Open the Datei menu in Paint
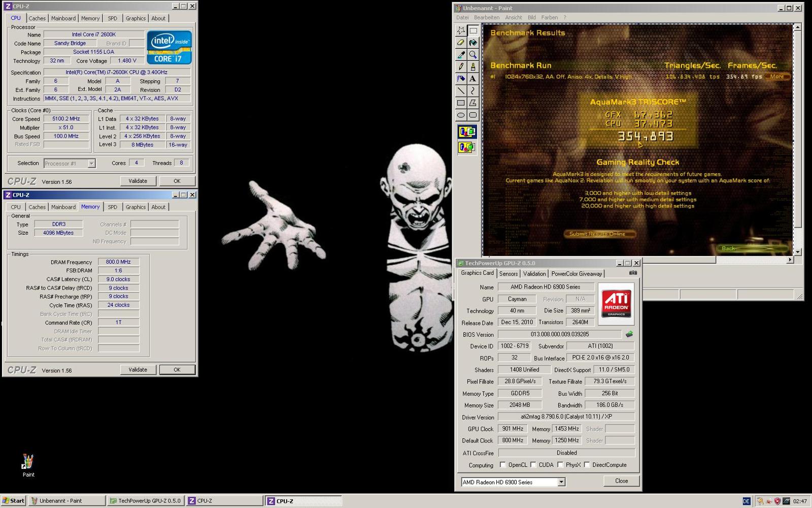This screenshot has height=508, width=812. [462, 17]
